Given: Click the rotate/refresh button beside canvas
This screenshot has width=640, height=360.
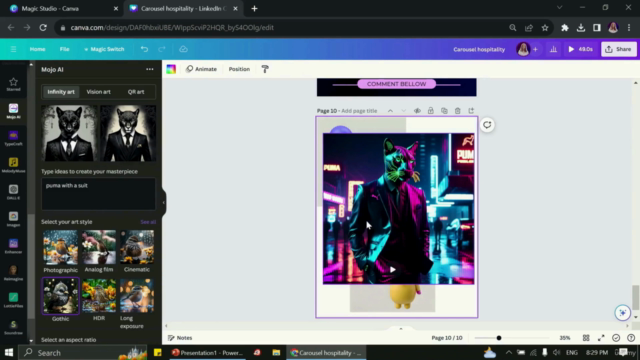Looking at the screenshot, I should (x=487, y=125).
